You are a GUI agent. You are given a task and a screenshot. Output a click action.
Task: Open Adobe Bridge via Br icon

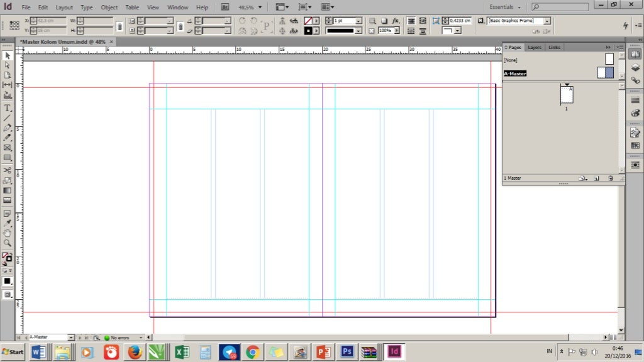225,7
